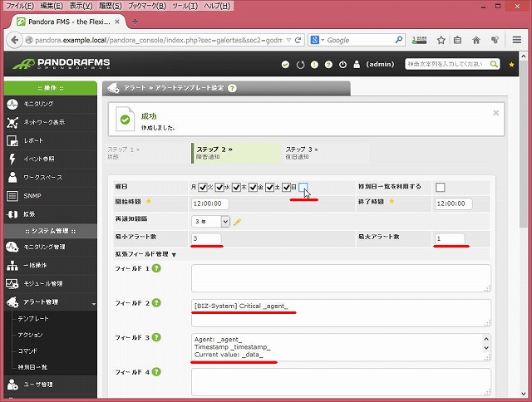This screenshot has height=402, width=532.
Task: Open the 編集(E) menu
Action: tap(52, 6)
